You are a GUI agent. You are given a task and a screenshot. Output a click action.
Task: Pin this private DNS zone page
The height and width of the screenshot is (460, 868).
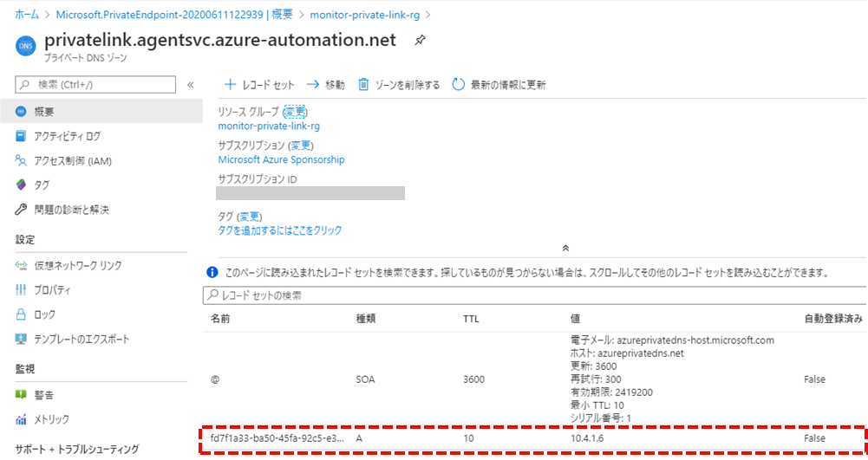click(421, 40)
